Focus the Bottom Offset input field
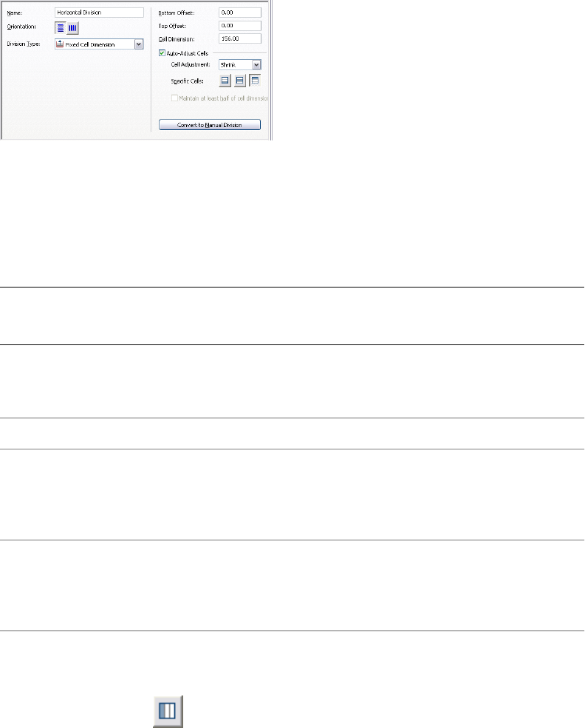Image resolution: width=585 pixels, height=728 pixels. (x=240, y=13)
